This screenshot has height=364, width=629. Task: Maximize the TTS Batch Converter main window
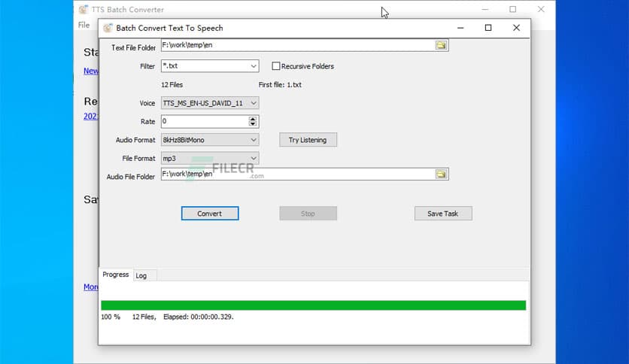pos(513,9)
